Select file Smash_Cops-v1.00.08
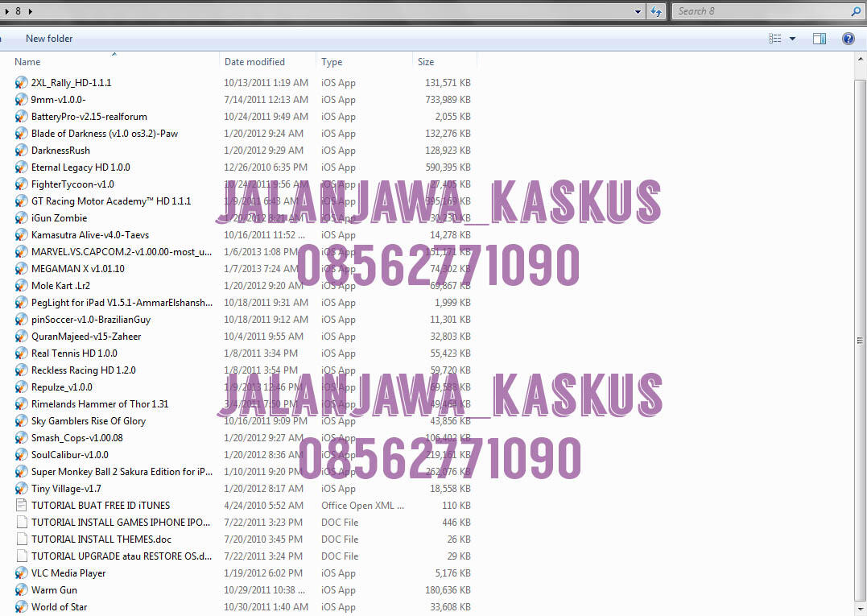 click(76, 438)
